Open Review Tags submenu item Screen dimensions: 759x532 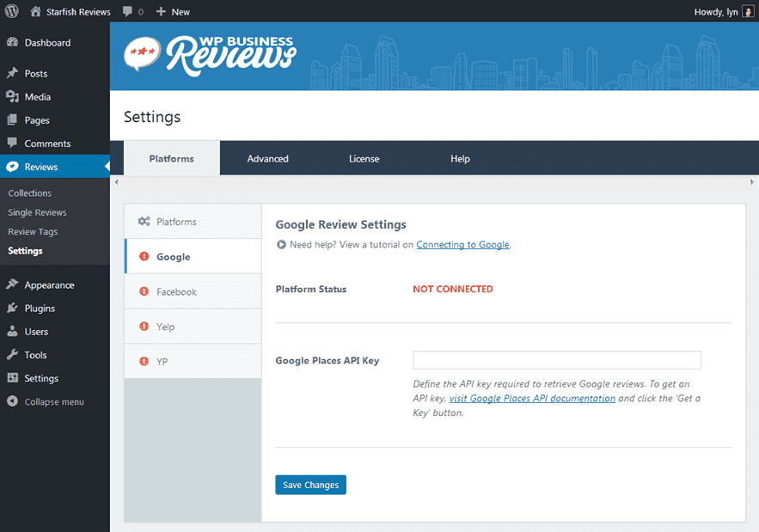(x=33, y=232)
